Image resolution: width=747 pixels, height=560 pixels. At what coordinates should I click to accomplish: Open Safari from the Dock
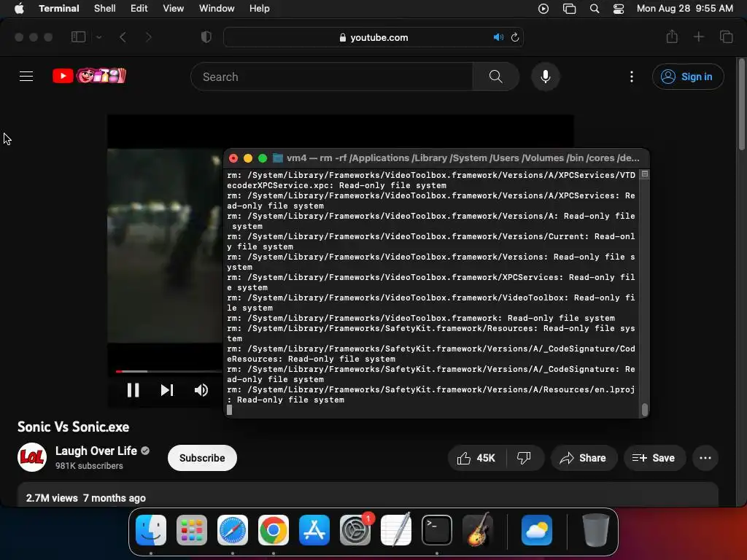coord(233,530)
